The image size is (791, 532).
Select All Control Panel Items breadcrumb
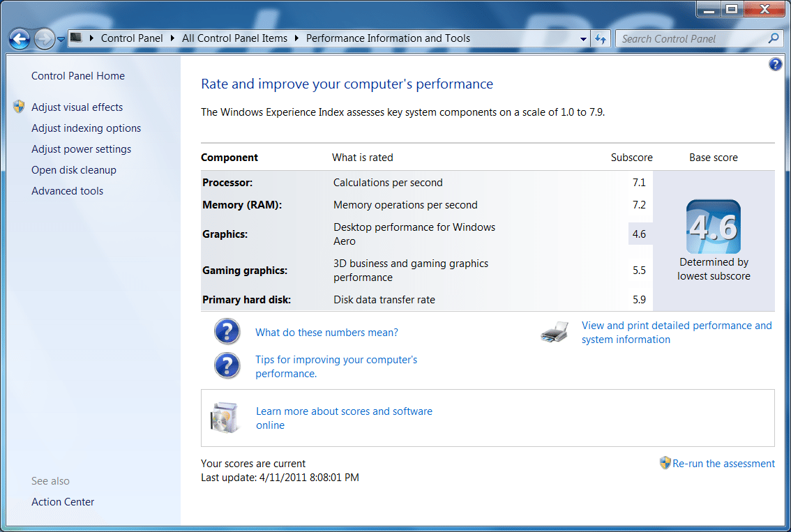click(x=234, y=38)
